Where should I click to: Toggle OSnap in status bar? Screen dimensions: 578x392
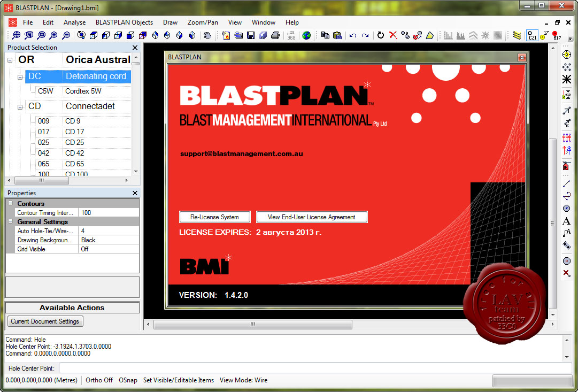pos(128,380)
